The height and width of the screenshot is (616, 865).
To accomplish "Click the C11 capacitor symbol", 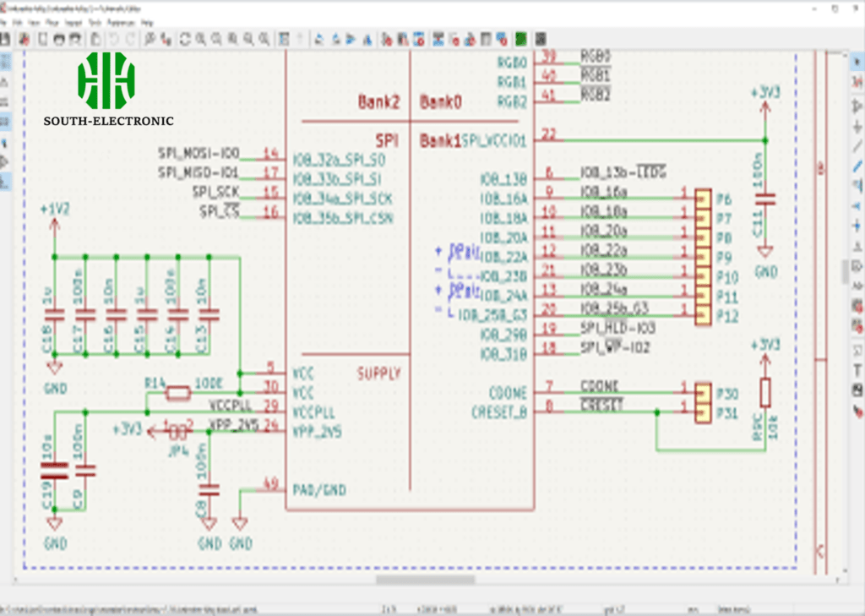I will (764, 200).
